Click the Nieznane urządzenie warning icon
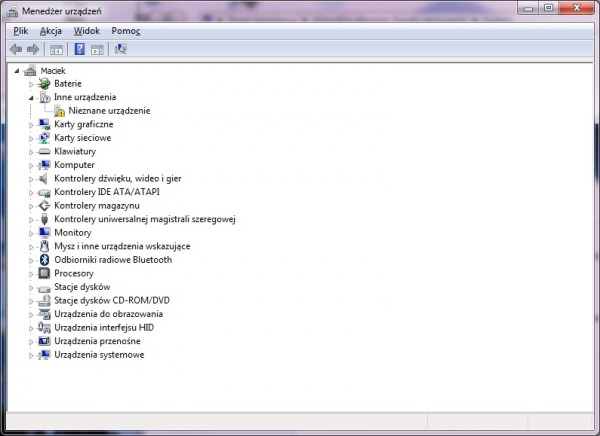This screenshot has height=436, width=600. [x=59, y=111]
